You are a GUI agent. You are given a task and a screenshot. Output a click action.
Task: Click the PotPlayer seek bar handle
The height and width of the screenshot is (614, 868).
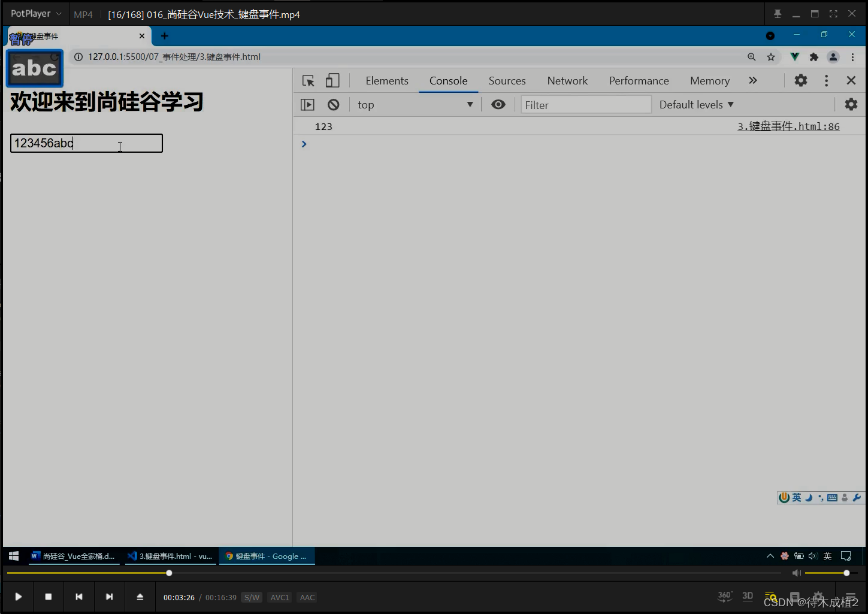pos(170,573)
